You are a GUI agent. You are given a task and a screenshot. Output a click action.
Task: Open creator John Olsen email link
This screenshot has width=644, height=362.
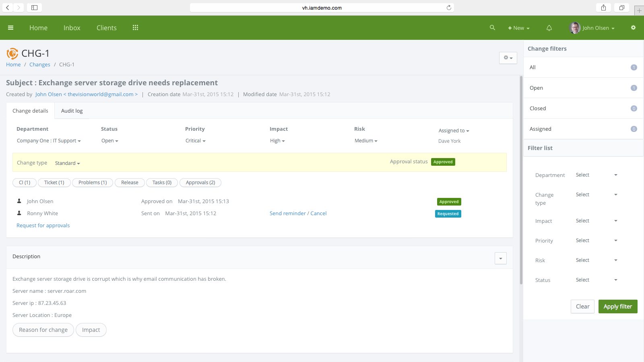[87, 95]
